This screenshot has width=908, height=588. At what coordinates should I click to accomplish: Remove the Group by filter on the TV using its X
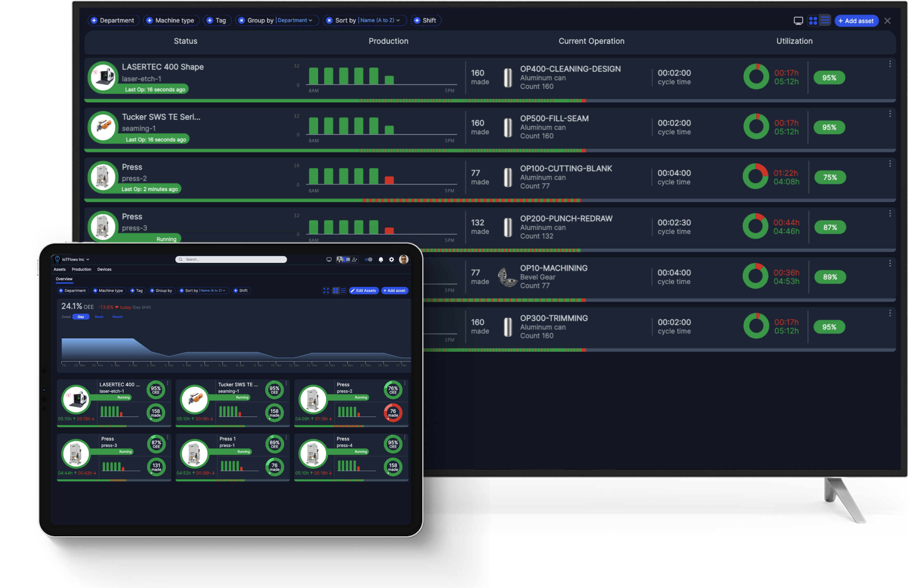[x=241, y=21]
